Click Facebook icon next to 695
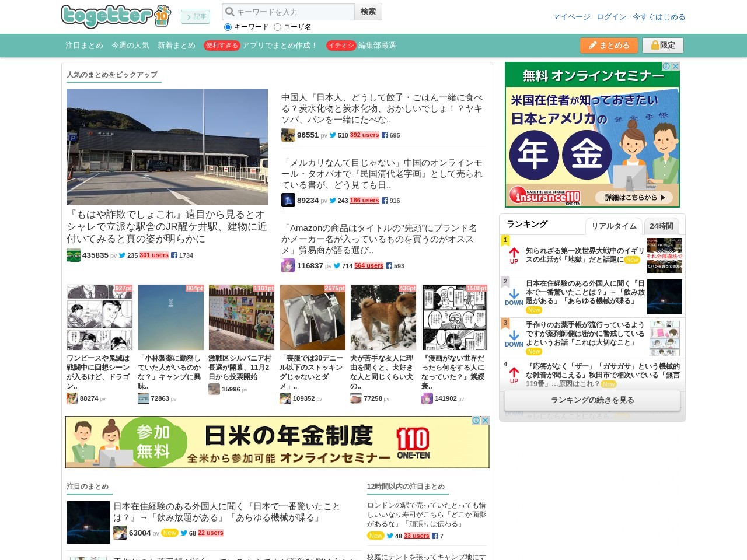 pos(385,135)
